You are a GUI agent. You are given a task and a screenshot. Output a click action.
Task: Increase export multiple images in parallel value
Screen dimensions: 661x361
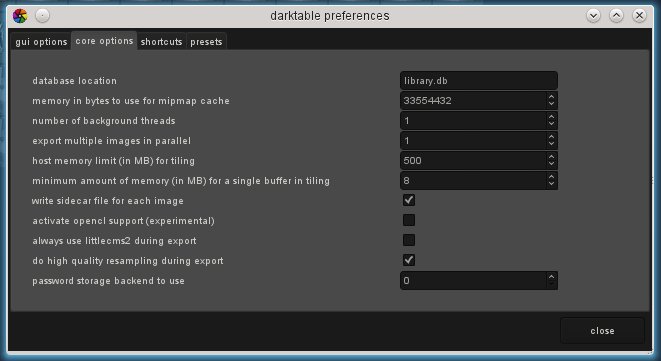tap(551, 137)
